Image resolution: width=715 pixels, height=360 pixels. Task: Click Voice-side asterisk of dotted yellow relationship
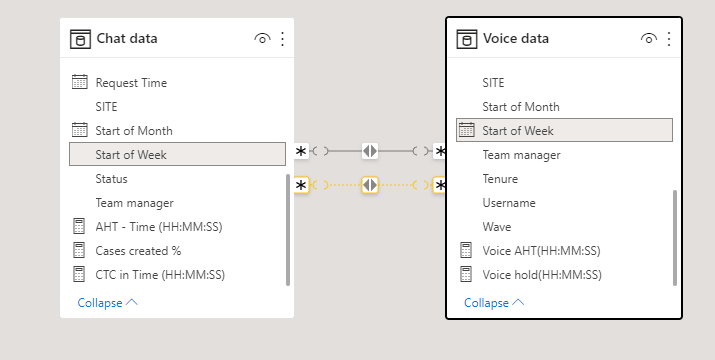click(x=440, y=185)
